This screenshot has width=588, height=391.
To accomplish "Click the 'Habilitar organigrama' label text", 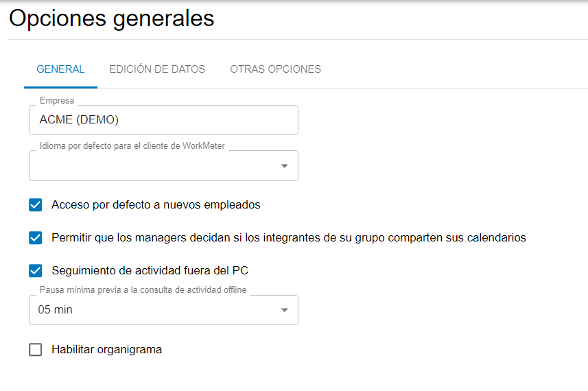I will [106, 350].
